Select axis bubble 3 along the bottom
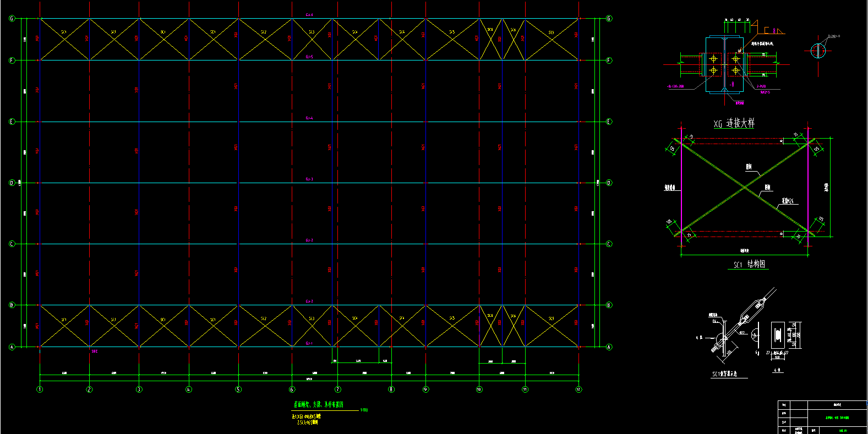Viewport: 868px width, 434px height. point(139,389)
